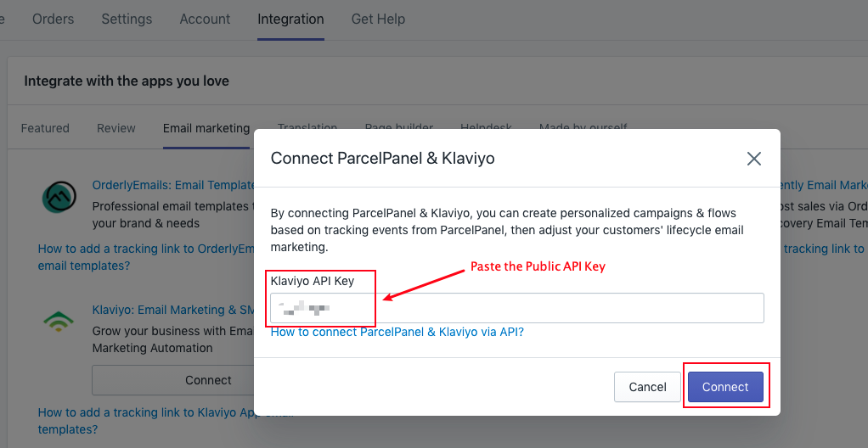Select the Integration tab
The image size is (868, 448).
(290, 20)
